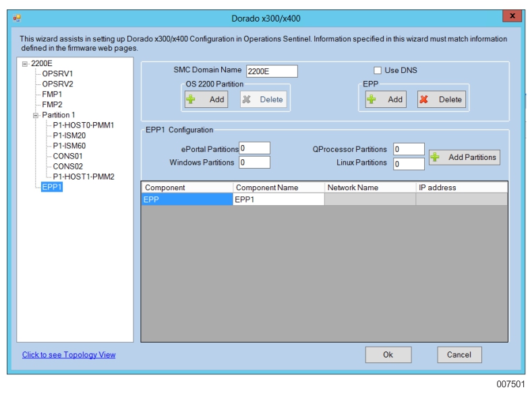The width and height of the screenshot is (532, 394).
Task: Click the green plus icon on Add Partitions
Action: (435, 157)
